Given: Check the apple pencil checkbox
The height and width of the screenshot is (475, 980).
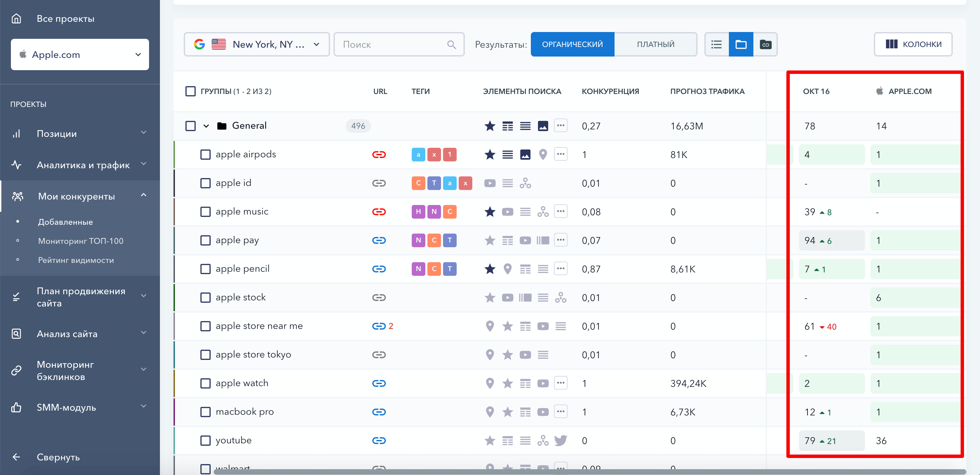Looking at the screenshot, I should pos(205,269).
